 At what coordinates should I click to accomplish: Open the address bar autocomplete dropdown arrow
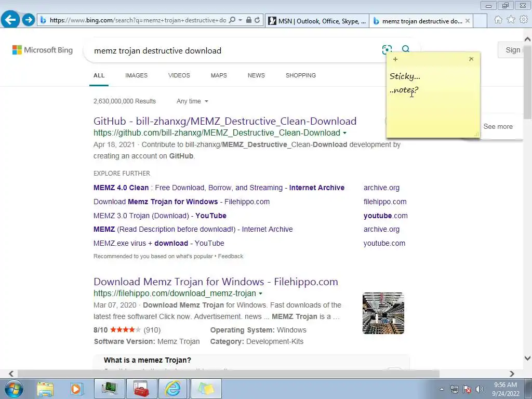[240, 20]
